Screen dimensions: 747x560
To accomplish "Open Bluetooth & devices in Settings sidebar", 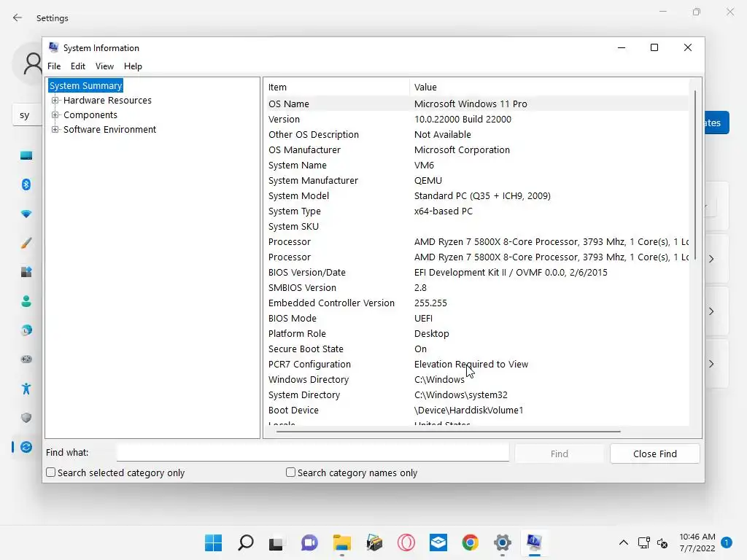I will click(26, 184).
